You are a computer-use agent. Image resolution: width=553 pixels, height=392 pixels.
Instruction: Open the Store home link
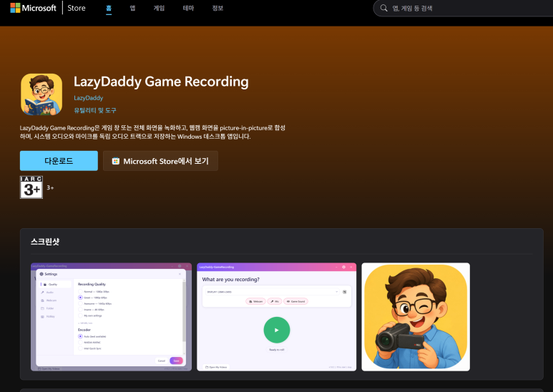click(x=77, y=8)
